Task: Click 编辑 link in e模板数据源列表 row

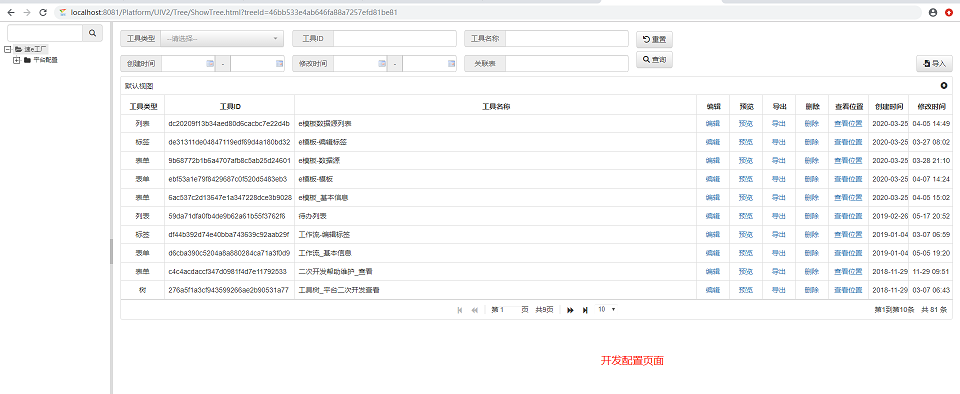Action: tap(713, 124)
